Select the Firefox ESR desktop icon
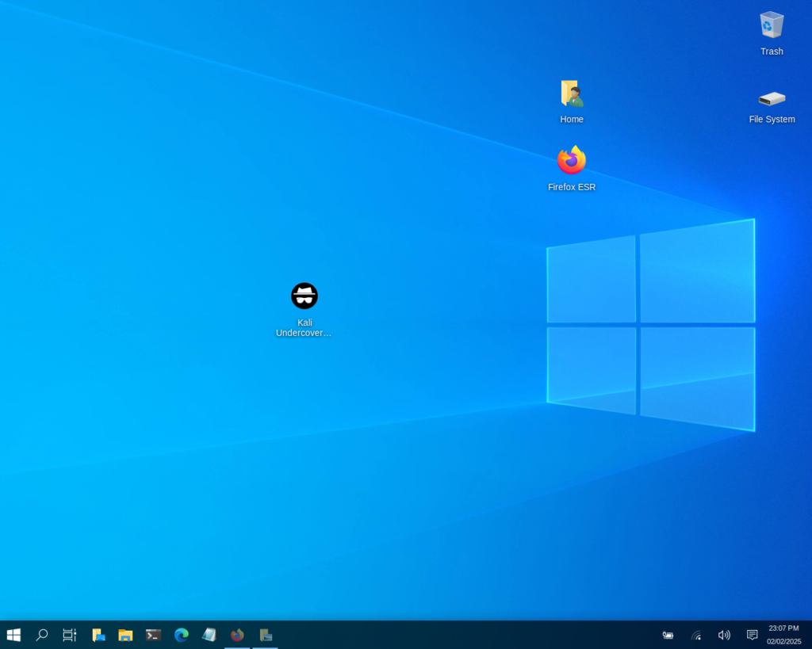Image resolution: width=812 pixels, height=649 pixels. pyautogui.click(x=572, y=160)
